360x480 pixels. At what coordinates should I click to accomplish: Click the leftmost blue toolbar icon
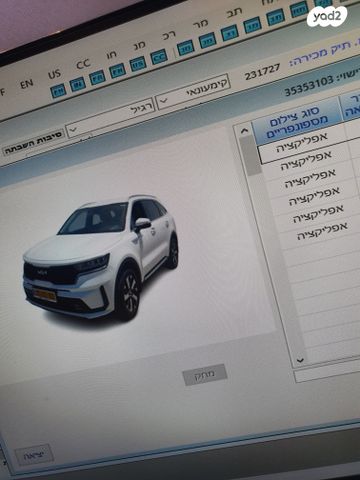(58, 91)
